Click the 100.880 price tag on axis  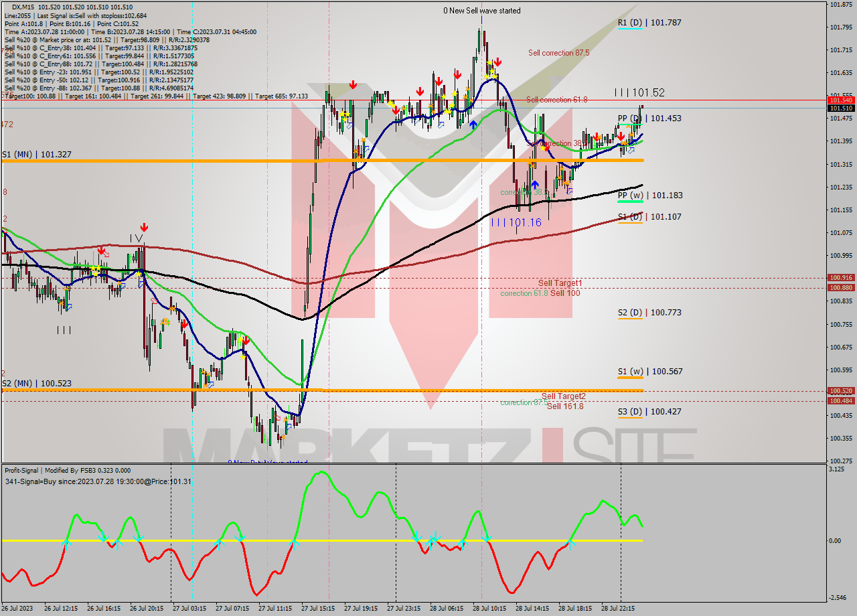pyautogui.click(x=841, y=287)
